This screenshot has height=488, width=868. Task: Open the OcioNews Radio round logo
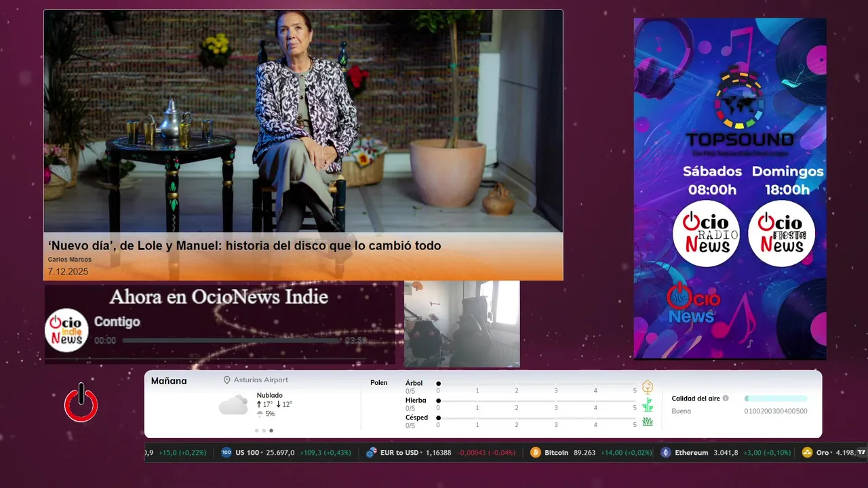pyautogui.click(x=706, y=233)
